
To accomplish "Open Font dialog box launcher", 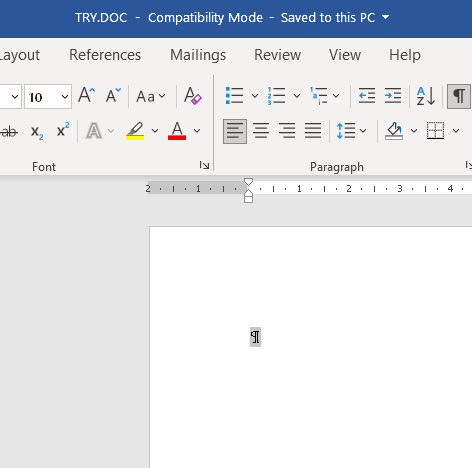I will point(204,165).
